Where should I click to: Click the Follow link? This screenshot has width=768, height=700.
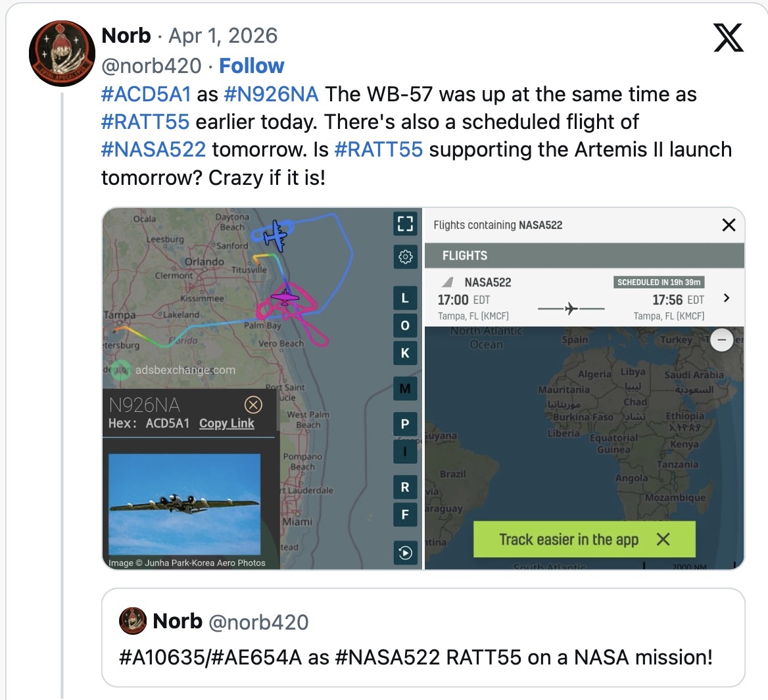[x=251, y=66]
